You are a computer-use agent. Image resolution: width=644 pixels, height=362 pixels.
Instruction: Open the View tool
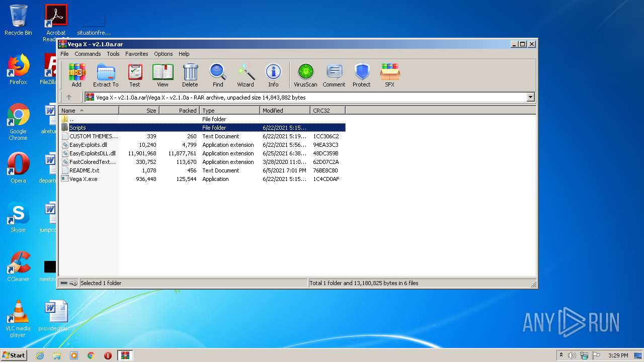coord(163,75)
